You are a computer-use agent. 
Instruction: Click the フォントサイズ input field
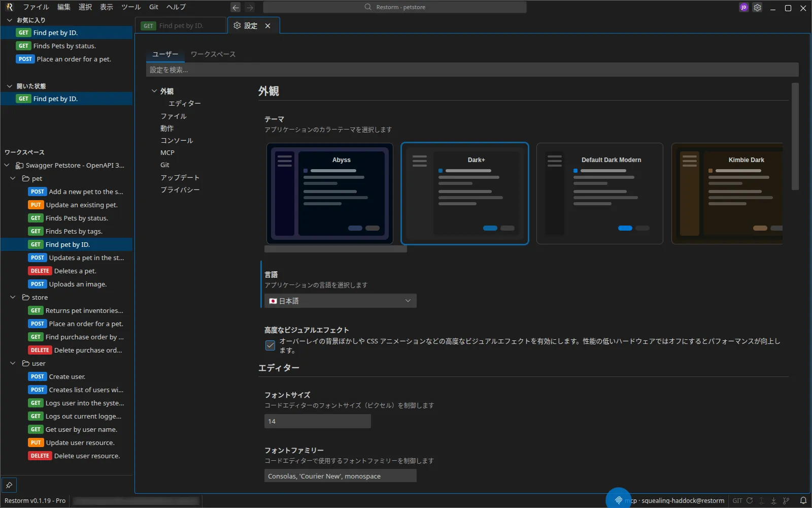pos(318,421)
